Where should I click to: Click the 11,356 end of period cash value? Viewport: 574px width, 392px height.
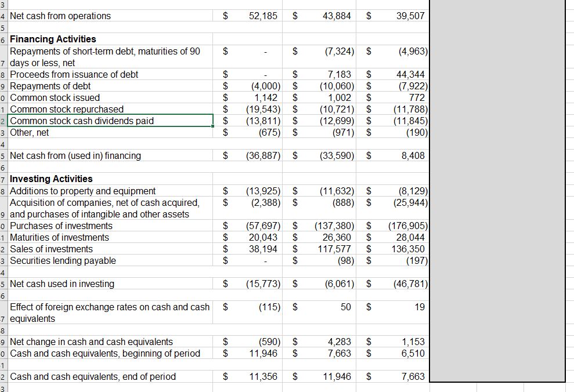point(263,377)
